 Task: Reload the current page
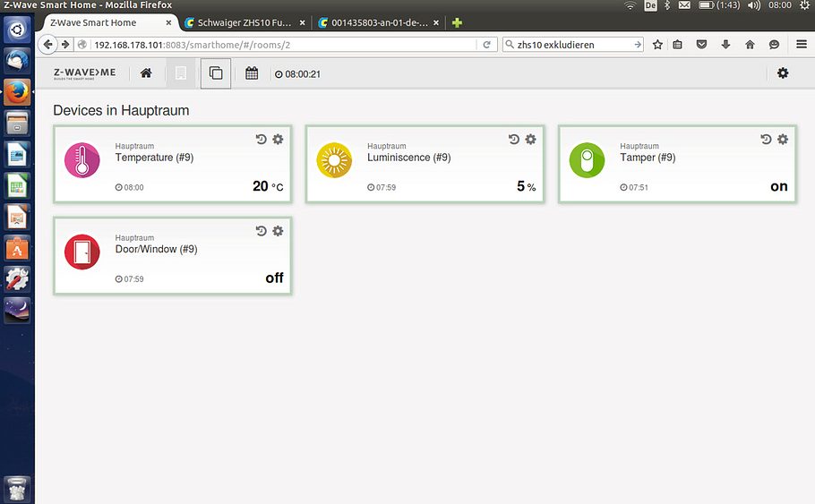point(487,44)
